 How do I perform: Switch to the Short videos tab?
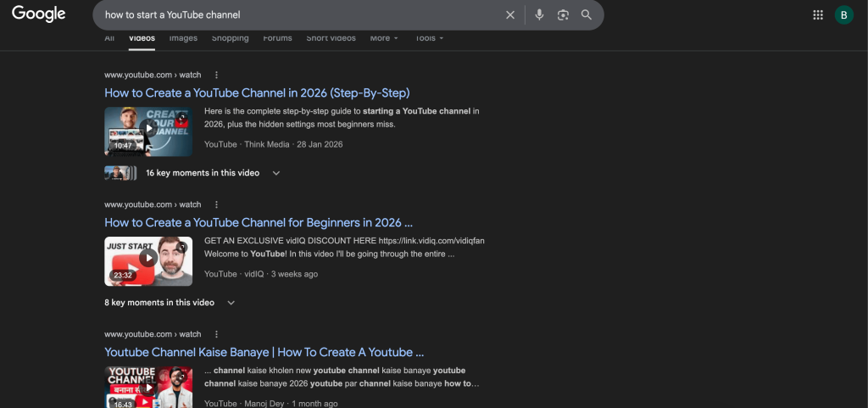pos(331,38)
